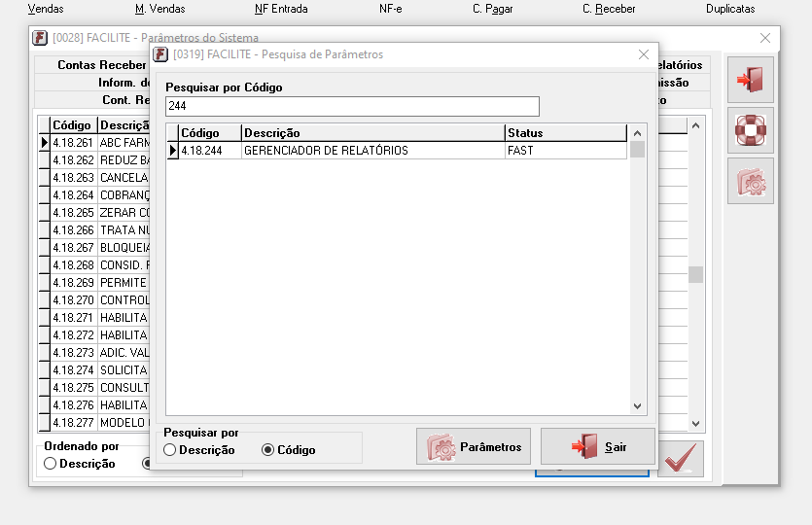Click the FACILITE logo icon in Parâmetros do Sistema title

pyautogui.click(x=40, y=38)
